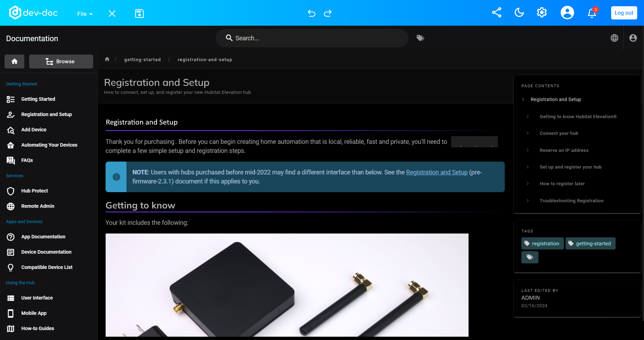Expand Getting to know Hubitat Elevation entry
Image resolution: width=644 pixels, height=340 pixels.
(x=527, y=117)
